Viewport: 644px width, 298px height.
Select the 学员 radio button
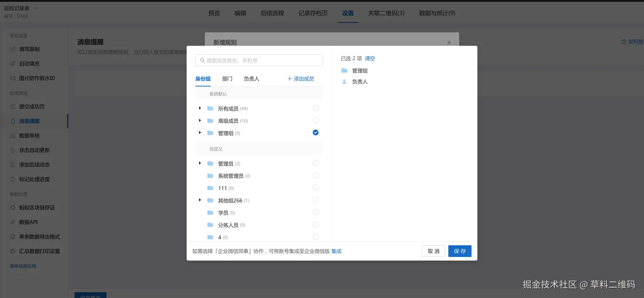coord(315,212)
